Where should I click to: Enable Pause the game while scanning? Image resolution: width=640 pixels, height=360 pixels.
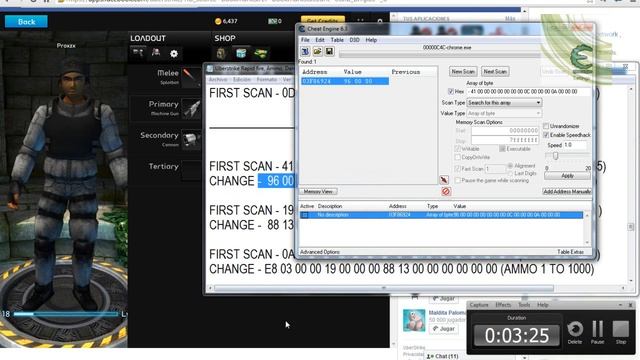click(x=458, y=180)
